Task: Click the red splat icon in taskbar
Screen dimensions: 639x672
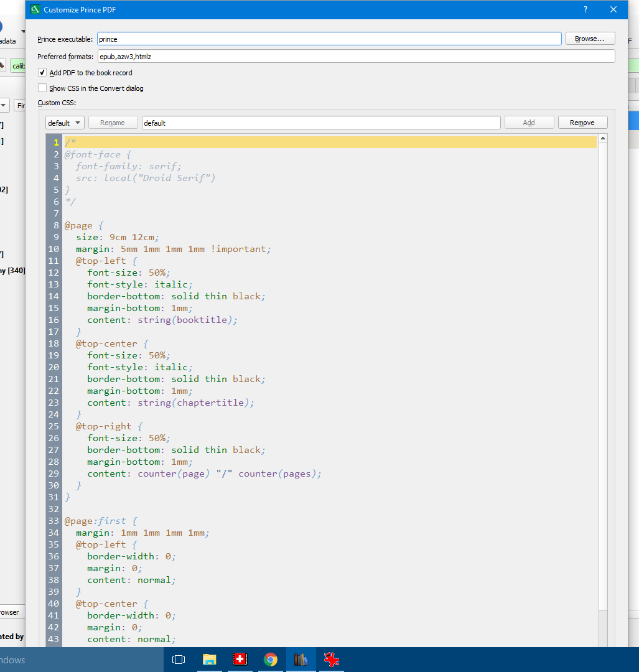Action: [x=331, y=660]
